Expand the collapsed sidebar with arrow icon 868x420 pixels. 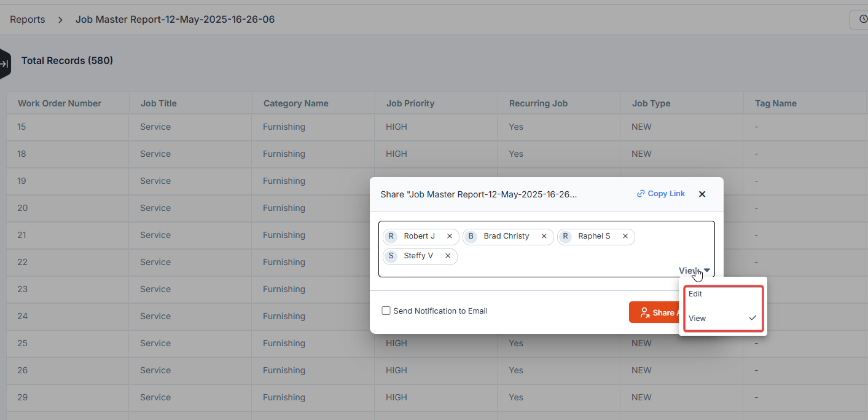click(x=4, y=64)
